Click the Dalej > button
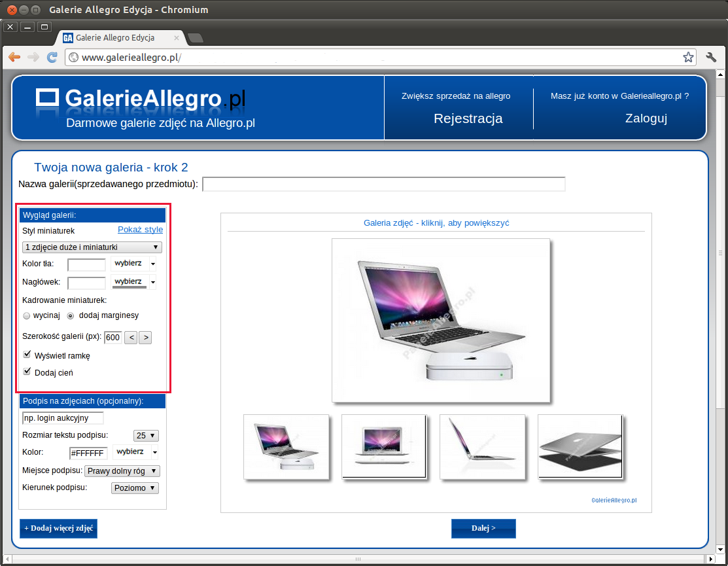728x566 pixels. pyautogui.click(x=483, y=529)
